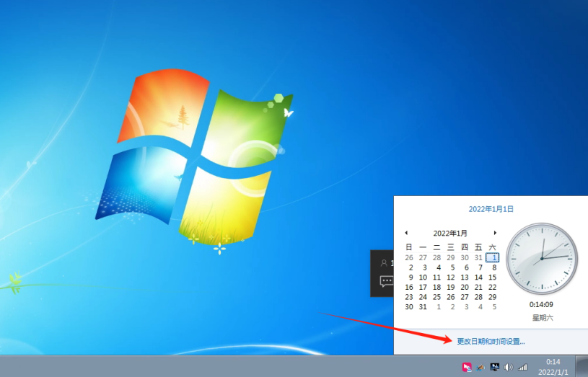The image size is (588, 377).
Task: Select January 20 in the calendar
Action: tap(465, 287)
